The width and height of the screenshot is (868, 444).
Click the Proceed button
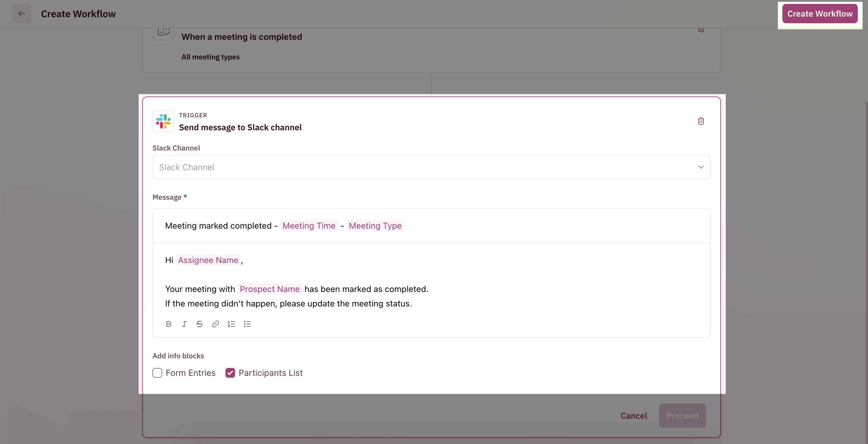pyautogui.click(x=682, y=416)
